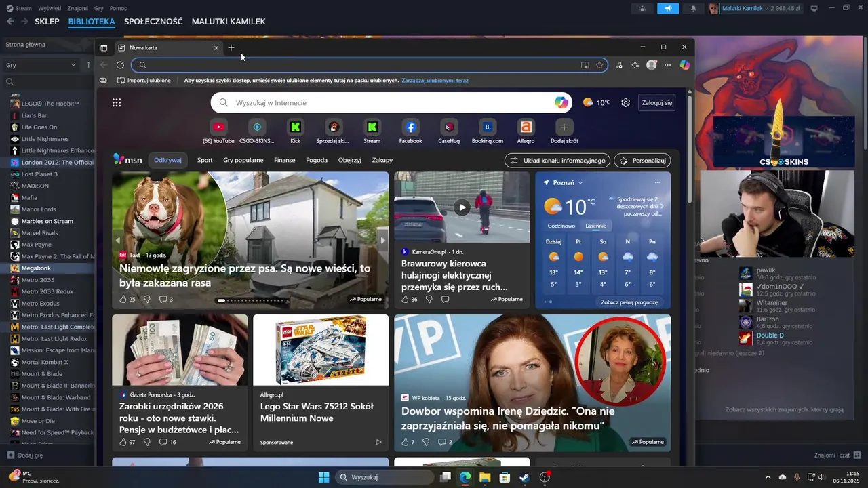The width and height of the screenshot is (868, 488).
Task: Open the MSN Sport tab
Action: click(x=205, y=161)
